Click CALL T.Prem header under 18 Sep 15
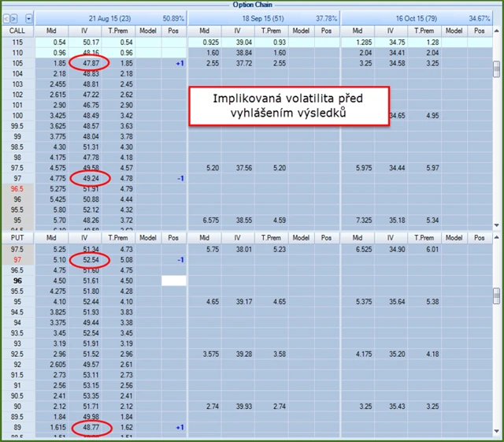504x442 pixels. [x=271, y=31]
